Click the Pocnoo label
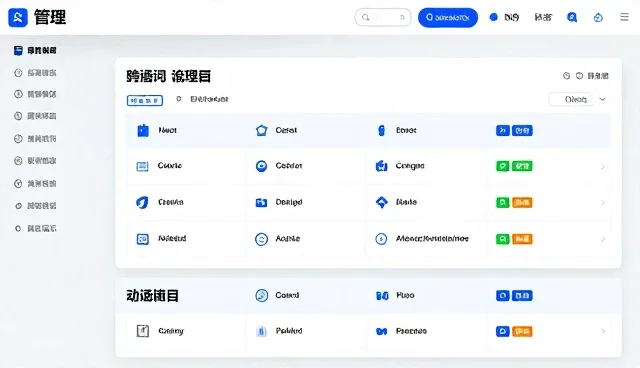Image resolution: width=640 pixels, height=368 pixels. click(x=411, y=331)
